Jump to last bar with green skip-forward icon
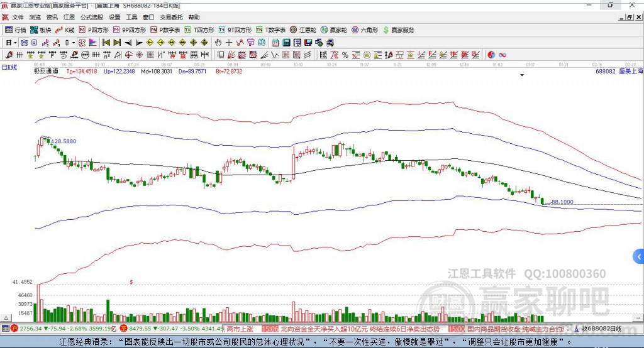Image resolution: width=644 pixels, height=348 pixels. coord(117,43)
